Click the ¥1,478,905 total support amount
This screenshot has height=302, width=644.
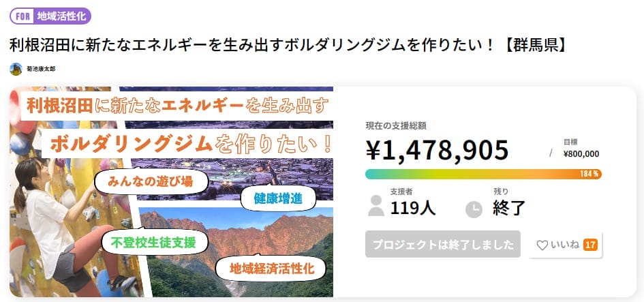438,149
